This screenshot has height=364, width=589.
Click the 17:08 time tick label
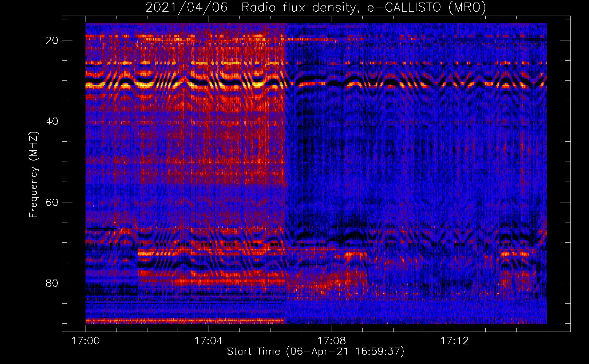332,341
